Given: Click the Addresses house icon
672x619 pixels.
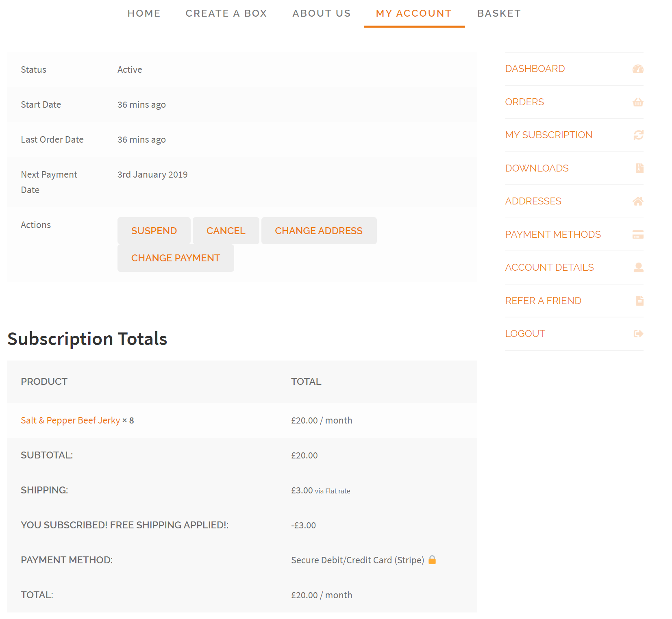Looking at the screenshot, I should [x=638, y=201].
